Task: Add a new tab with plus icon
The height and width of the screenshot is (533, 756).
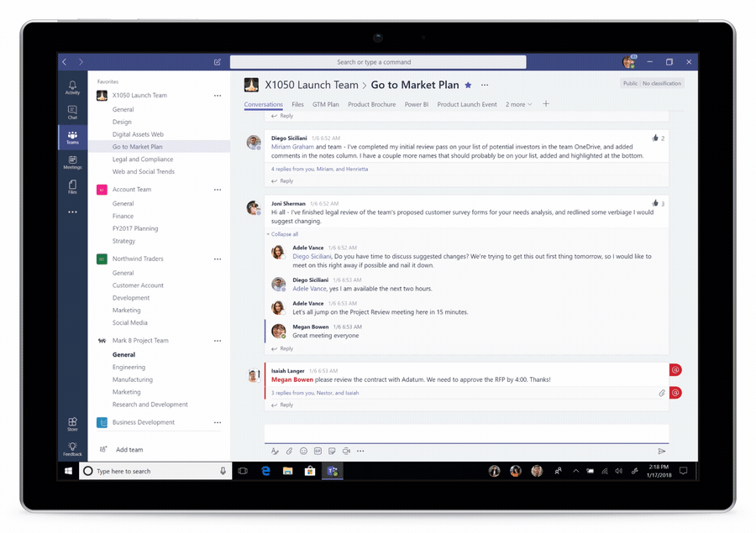Action: click(x=546, y=103)
